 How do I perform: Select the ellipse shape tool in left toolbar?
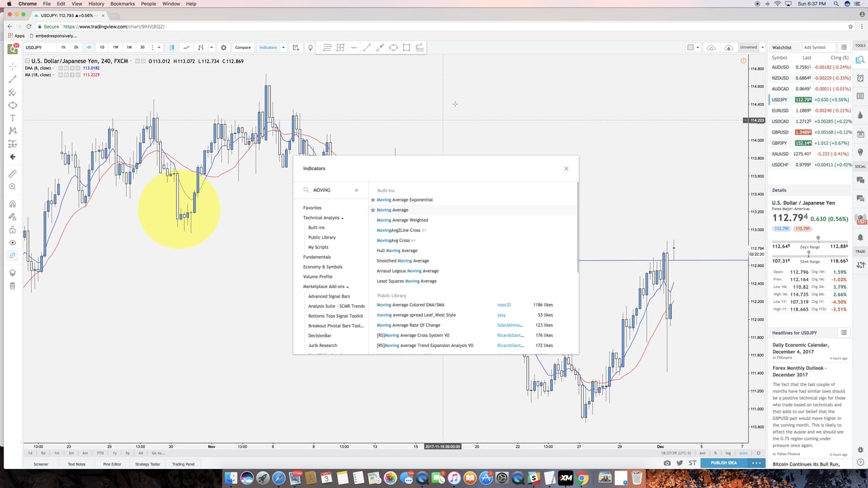[12, 105]
